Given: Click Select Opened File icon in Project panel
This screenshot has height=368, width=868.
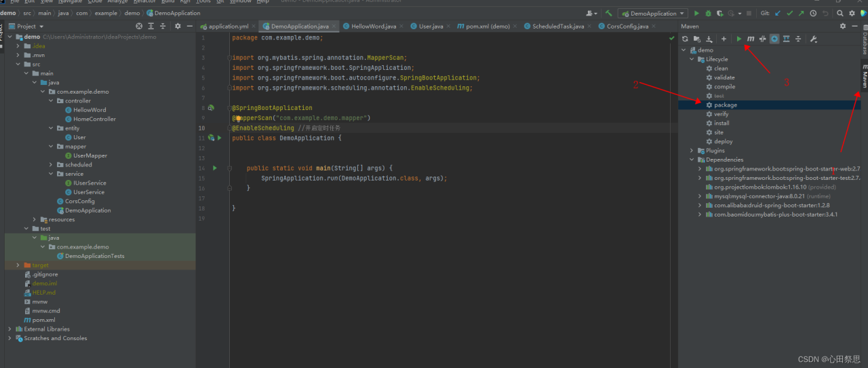Looking at the screenshot, I should coord(139,26).
